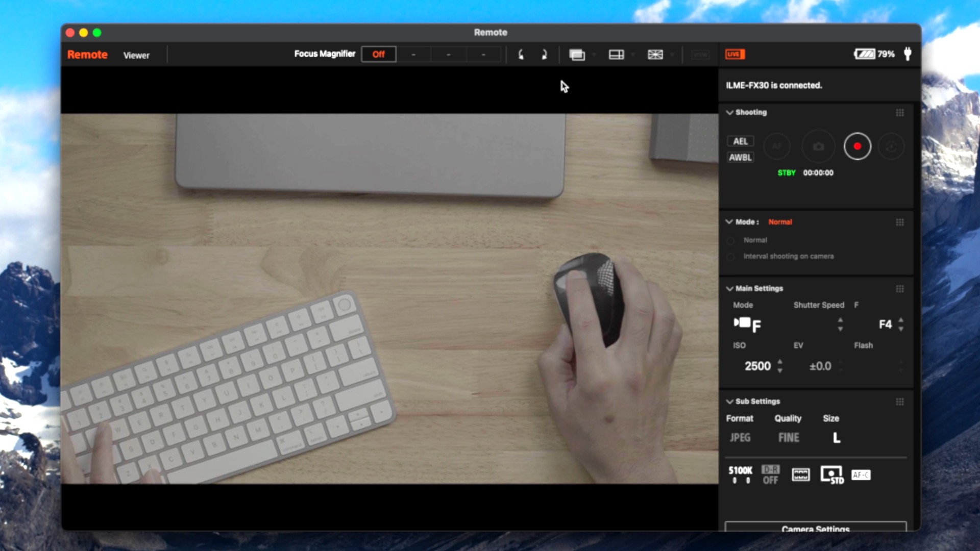
Task: Switch to the Remote tab
Action: 87,55
